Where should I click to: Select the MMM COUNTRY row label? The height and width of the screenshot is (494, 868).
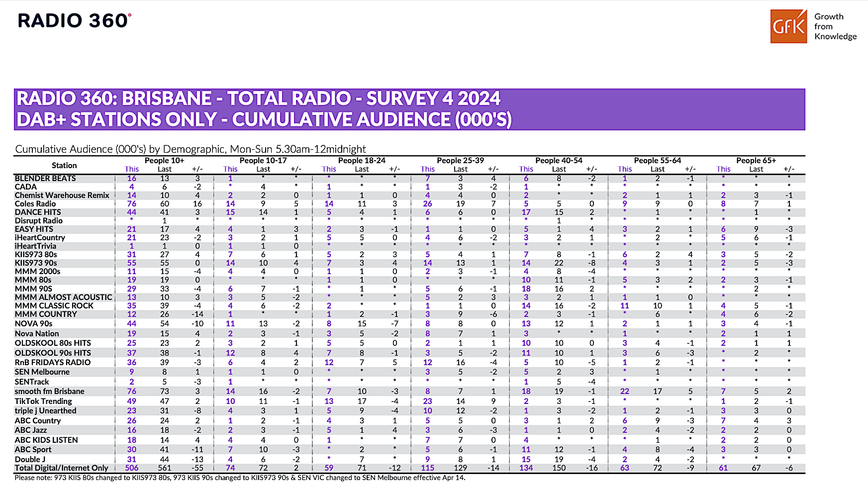pos(46,314)
